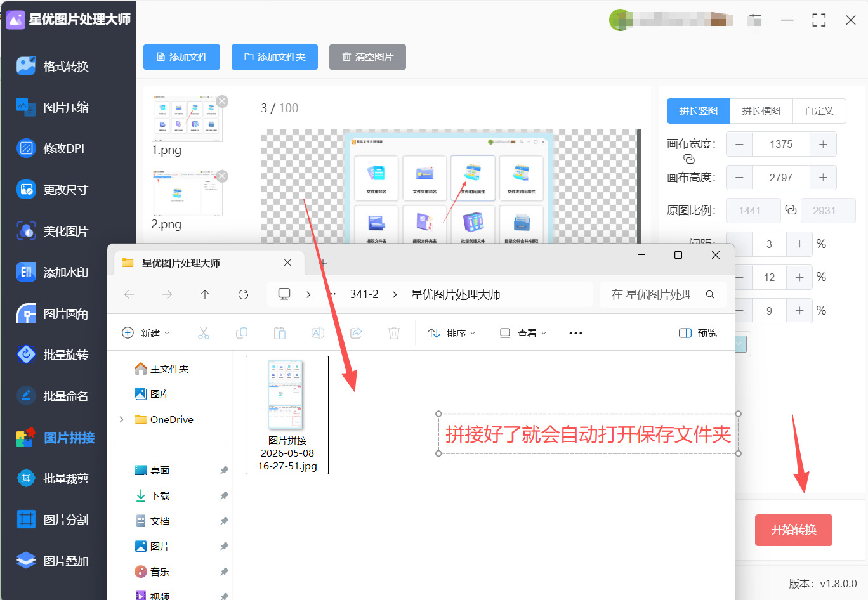
Task: Select 图片叠加 sidebar tool
Action: (53, 561)
